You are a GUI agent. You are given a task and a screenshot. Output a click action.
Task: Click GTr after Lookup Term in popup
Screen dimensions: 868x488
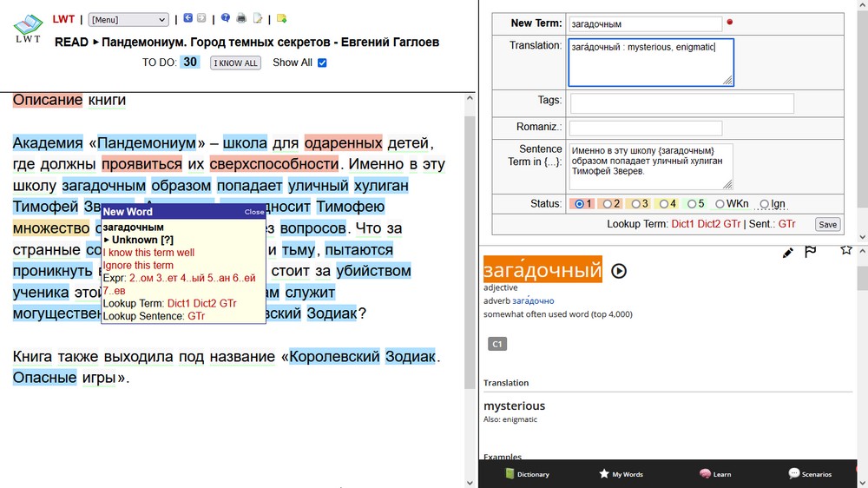[x=227, y=304]
